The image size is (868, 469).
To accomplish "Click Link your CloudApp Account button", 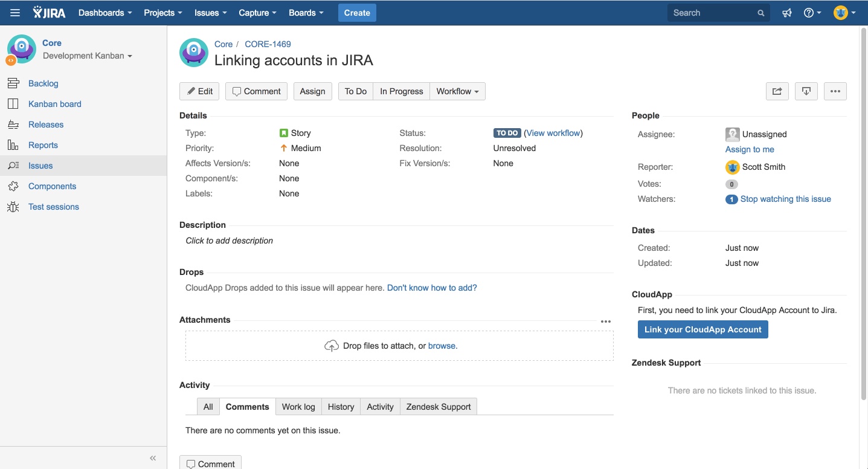I will [703, 329].
